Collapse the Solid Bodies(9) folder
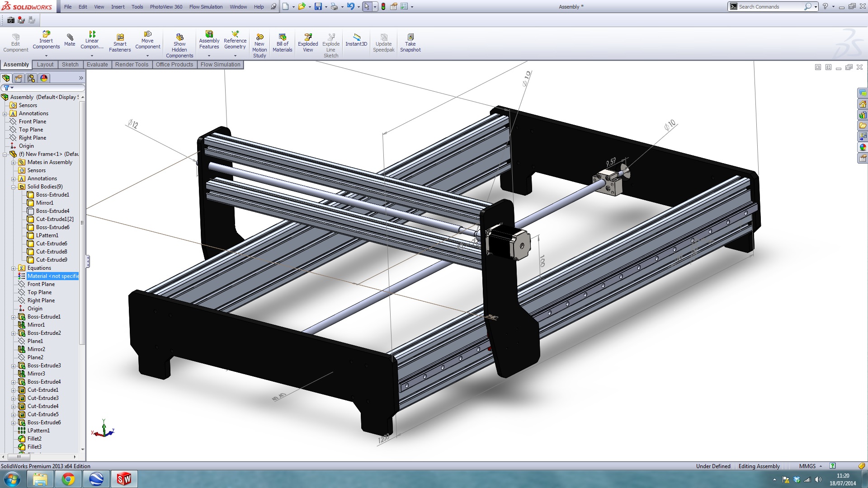Screen dimensions: 868x488 coord(14,187)
